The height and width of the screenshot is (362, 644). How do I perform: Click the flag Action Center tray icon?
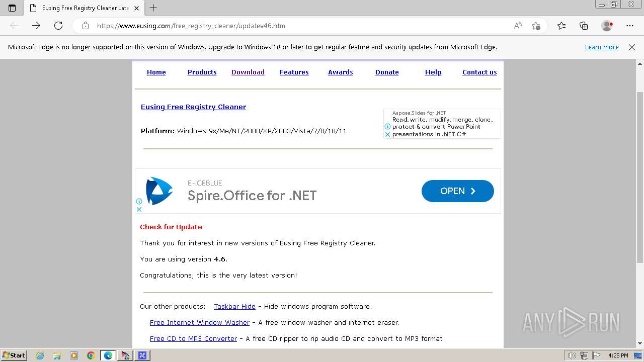point(596,355)
